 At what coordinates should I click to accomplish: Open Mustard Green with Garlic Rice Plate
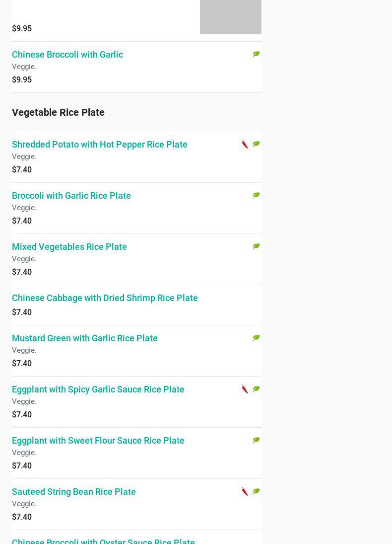[85, 338]
